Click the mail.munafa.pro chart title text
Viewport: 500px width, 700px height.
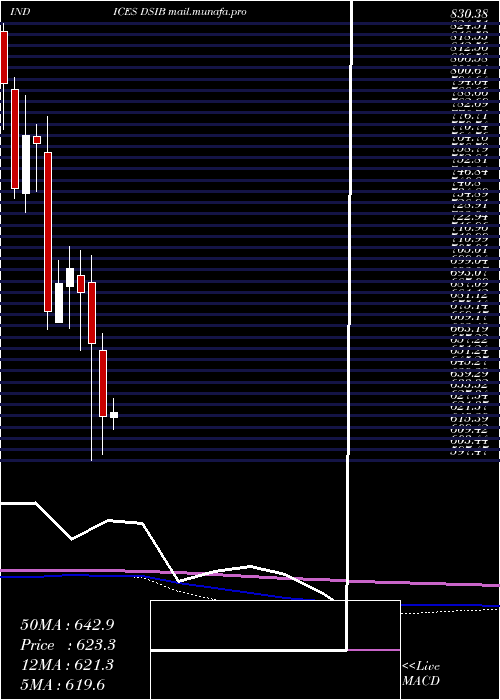click(207, 12)
